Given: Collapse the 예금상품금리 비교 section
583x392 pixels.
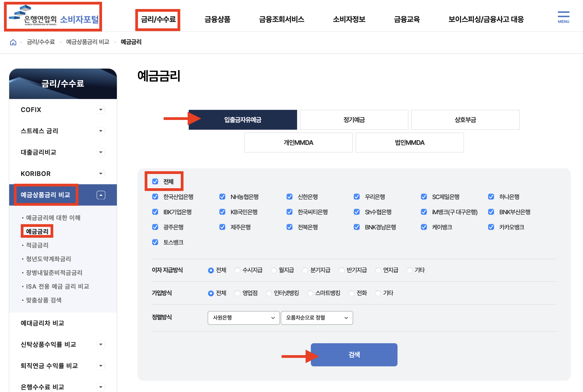Looking at the screenshot, I should [x=101, y=195].
